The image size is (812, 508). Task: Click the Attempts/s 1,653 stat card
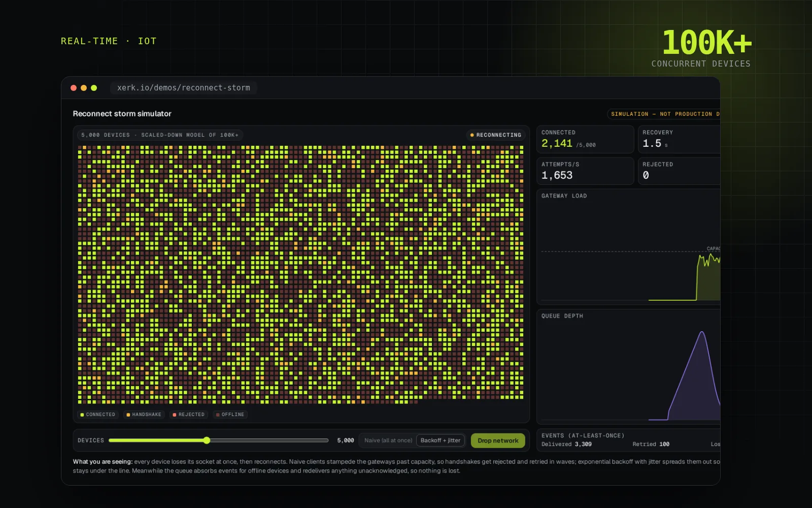(x=585, y=171)
